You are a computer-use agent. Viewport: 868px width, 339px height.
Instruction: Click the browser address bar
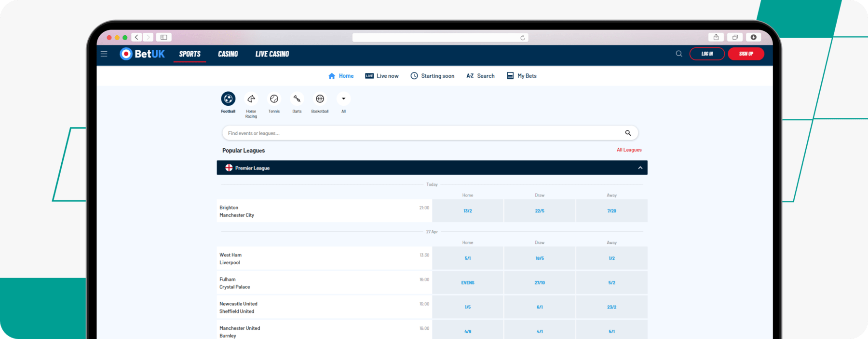(x=440, y=38)
